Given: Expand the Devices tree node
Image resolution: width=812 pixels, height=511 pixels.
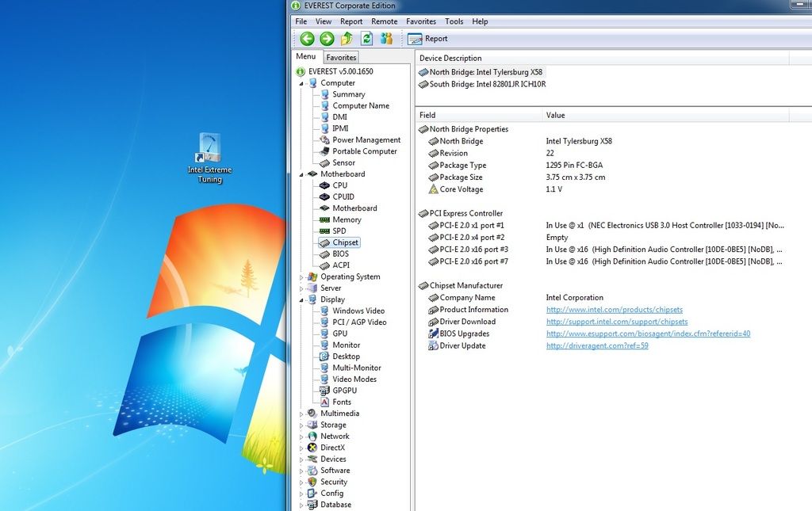Looking at the screenshot, I should tap(301, 459).
